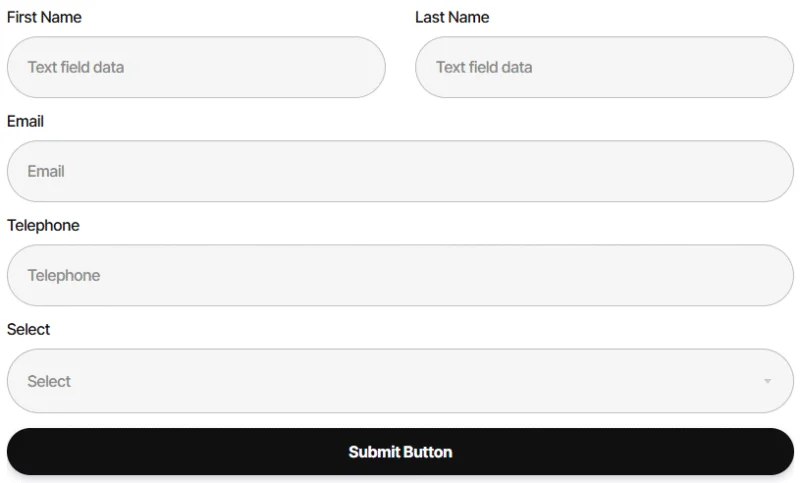
Task: Select the Telephone input field
Action: 400,275
